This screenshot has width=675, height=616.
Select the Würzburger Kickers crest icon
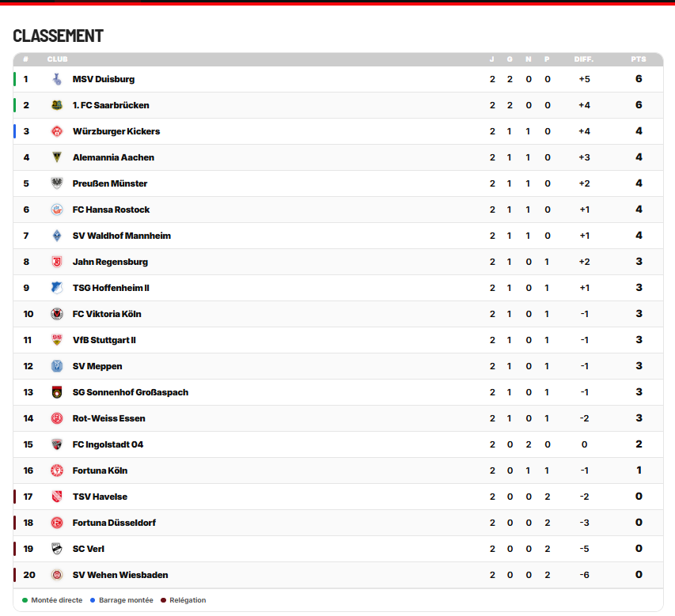tap(57, 131)
